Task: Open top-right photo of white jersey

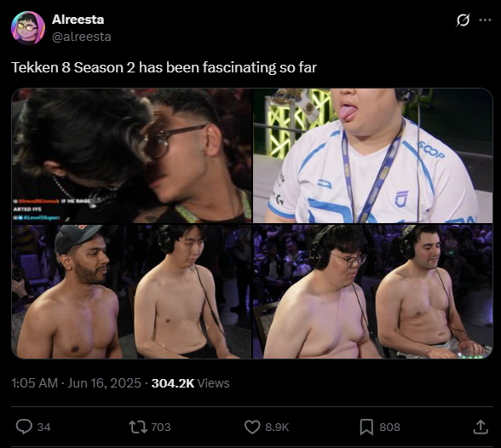Action: pyautogui.click(x=373, y=156)
